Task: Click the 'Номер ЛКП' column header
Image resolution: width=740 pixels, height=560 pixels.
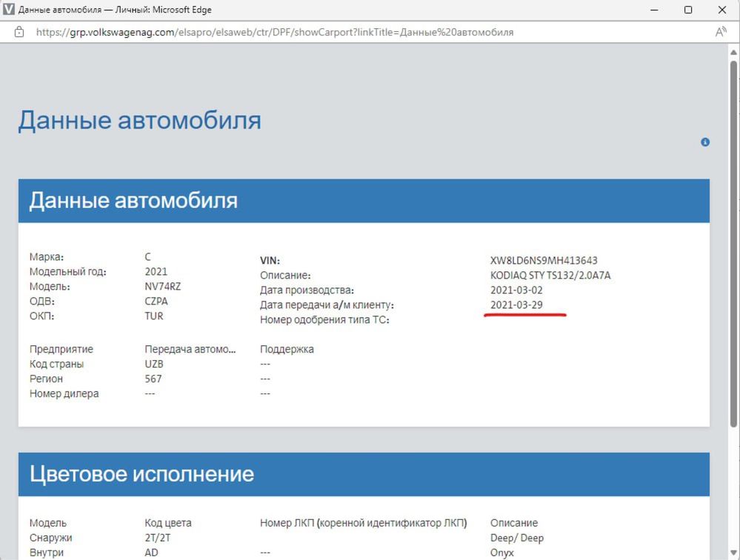Action: click(x=364, y=523)
